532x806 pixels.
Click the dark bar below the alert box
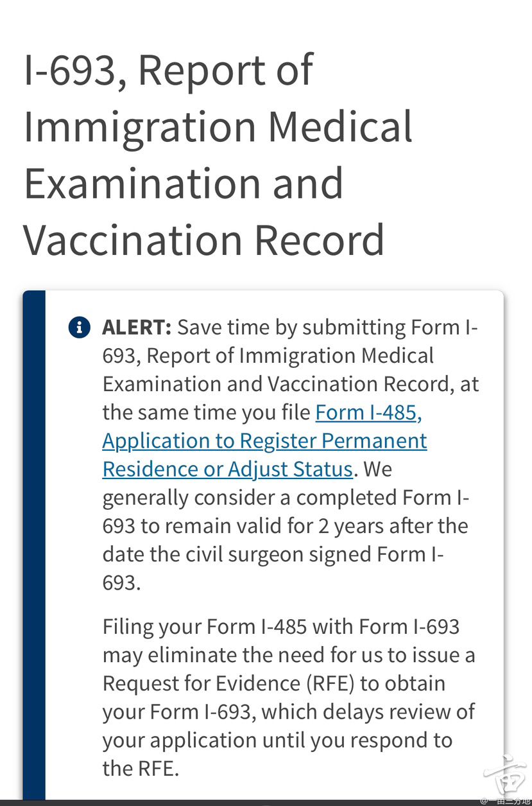pos(266,803)
